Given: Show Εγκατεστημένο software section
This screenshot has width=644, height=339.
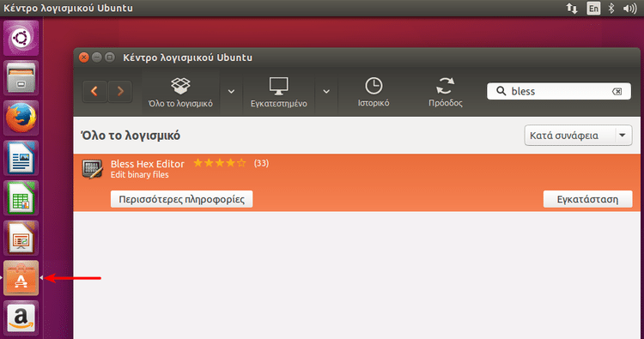Looking at the screenshot, I should coord(279,93).
